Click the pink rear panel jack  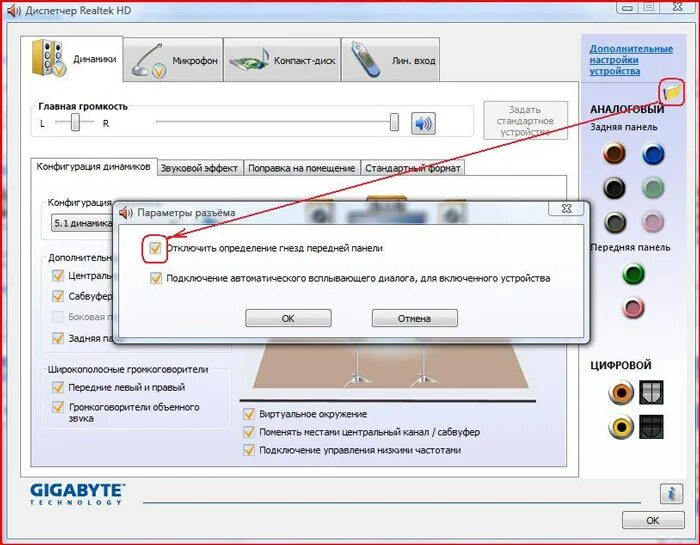[653, 222]
